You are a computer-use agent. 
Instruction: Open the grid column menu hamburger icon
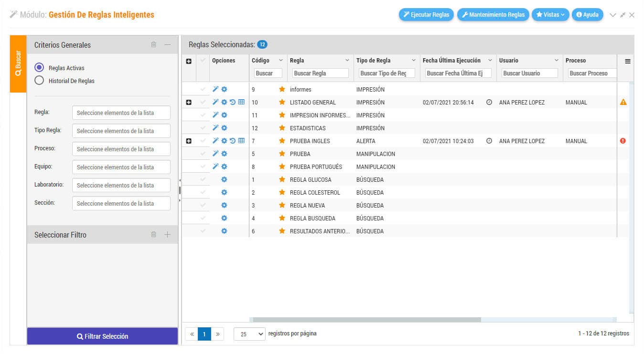628,61
